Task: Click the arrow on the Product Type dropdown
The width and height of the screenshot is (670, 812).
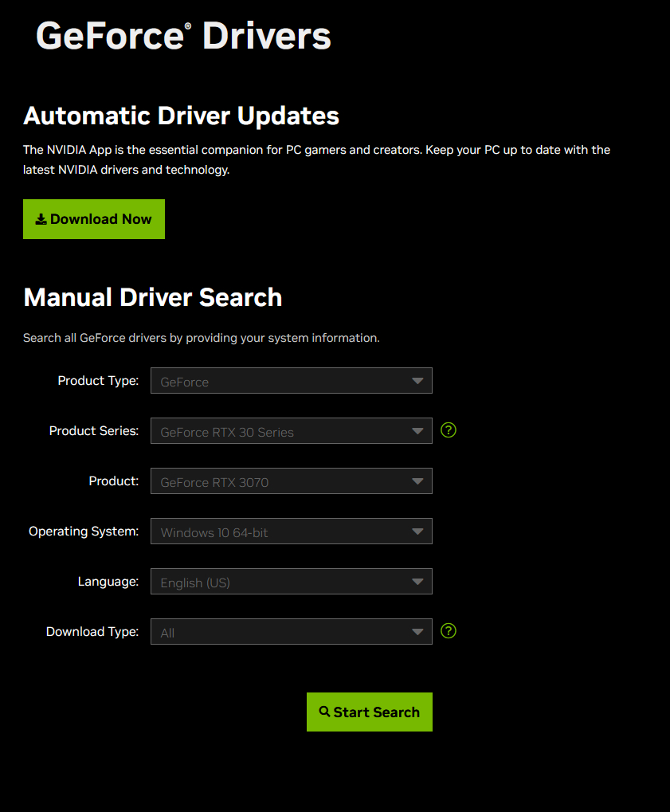Action: [417, 381]
